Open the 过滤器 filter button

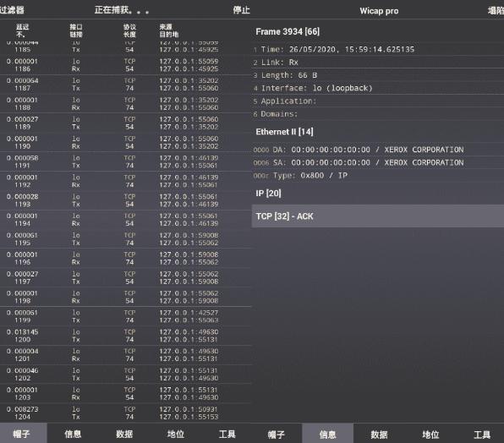12,10
